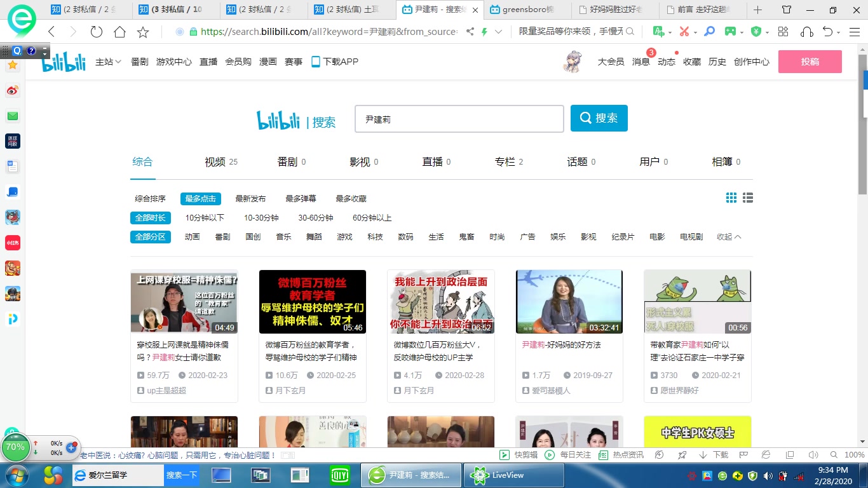
Task: Click the 快剪辑 status bar shortcut
Action: point(519,455)
